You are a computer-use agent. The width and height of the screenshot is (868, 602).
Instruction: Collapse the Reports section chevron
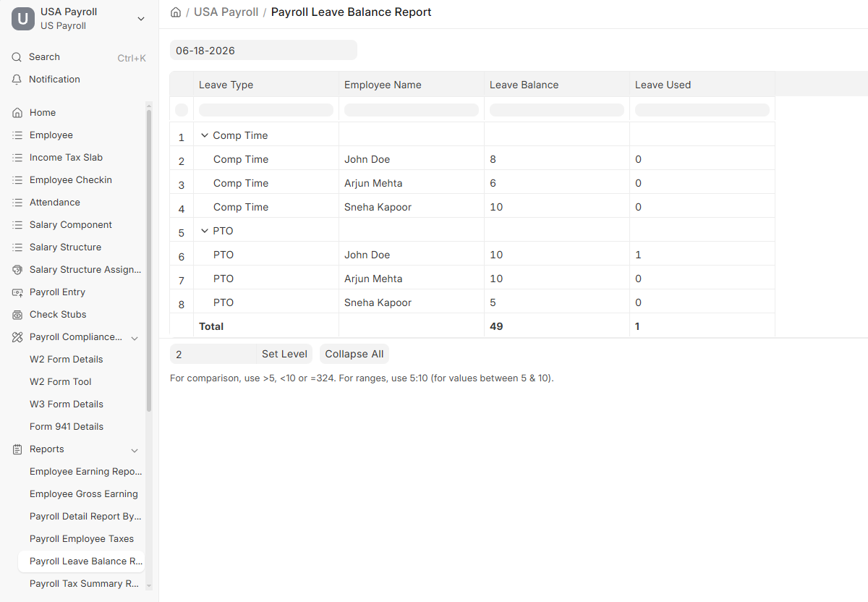(135, 450)
